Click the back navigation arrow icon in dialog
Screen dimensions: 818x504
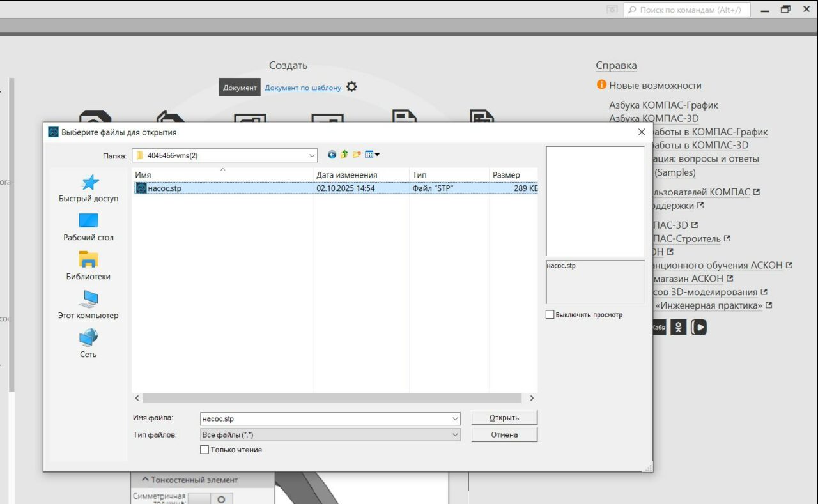coord(332,155)
